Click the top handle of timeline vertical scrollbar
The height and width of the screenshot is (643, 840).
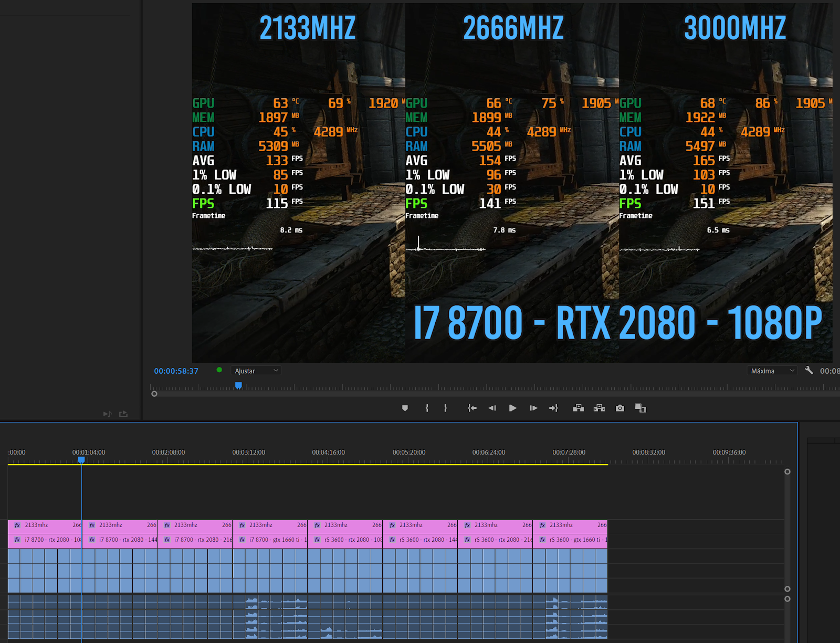click(x=787, y=471)
